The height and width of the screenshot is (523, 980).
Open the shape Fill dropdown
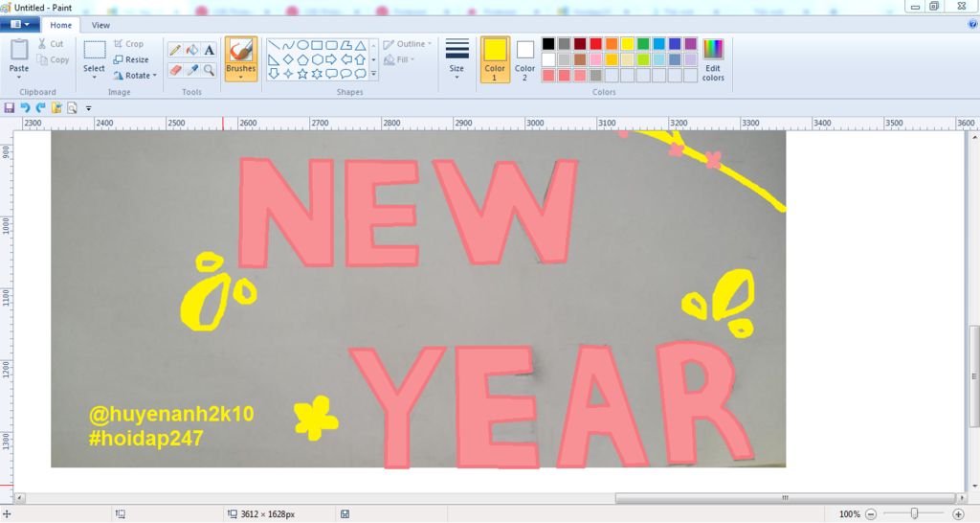[x=399, y=59]
